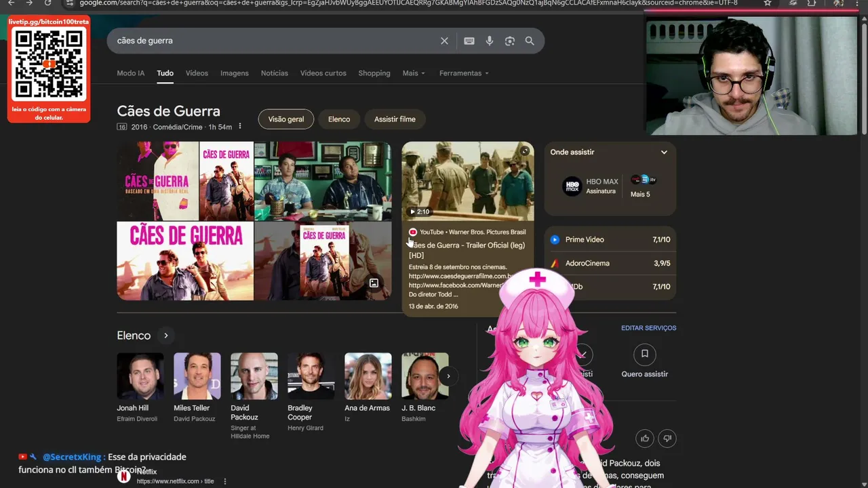The image size is (868, 488).
Task: Click the HBO Max logo icon
Action: (x=572, y=186)
